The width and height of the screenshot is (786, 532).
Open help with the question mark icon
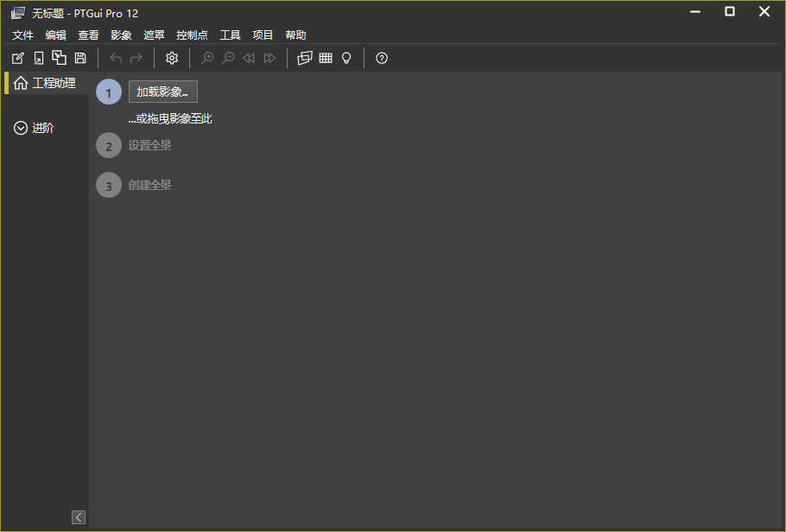tap(381, 58)
